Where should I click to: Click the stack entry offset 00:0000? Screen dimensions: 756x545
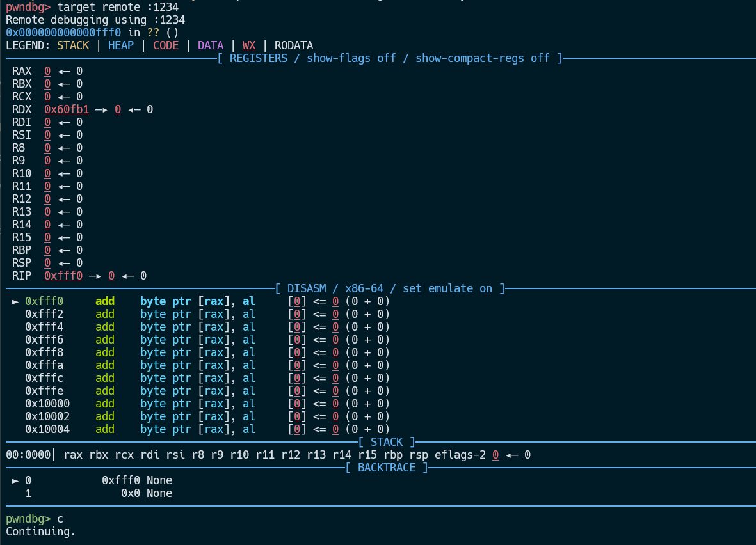tap(28, 455)
